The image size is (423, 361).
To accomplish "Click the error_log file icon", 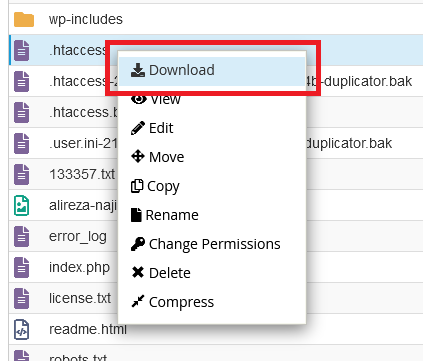I will coord(22,236).
